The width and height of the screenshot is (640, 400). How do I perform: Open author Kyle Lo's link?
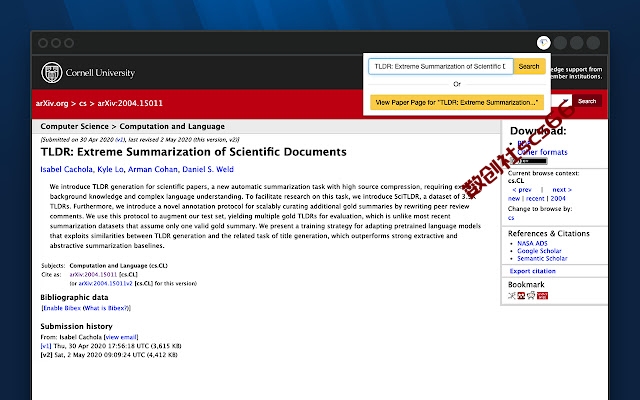(x=110, y=169)
